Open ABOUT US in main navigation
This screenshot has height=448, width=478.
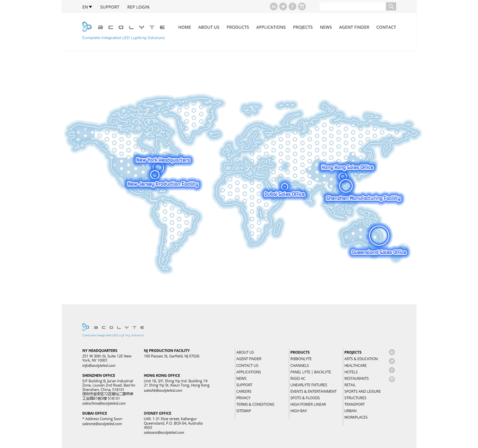point(209,27)
